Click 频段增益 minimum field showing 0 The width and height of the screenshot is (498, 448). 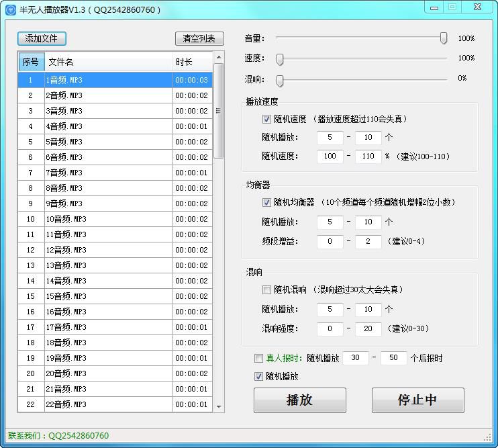point(330,242)
